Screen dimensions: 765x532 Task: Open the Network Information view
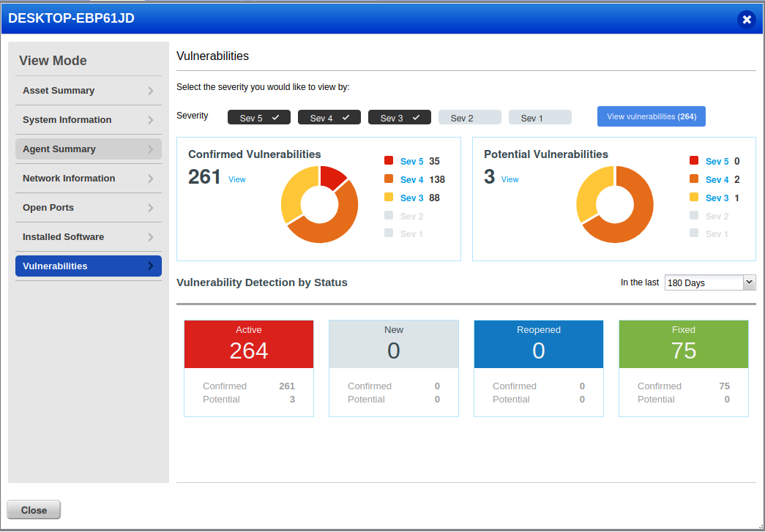(x=89, y=179)
